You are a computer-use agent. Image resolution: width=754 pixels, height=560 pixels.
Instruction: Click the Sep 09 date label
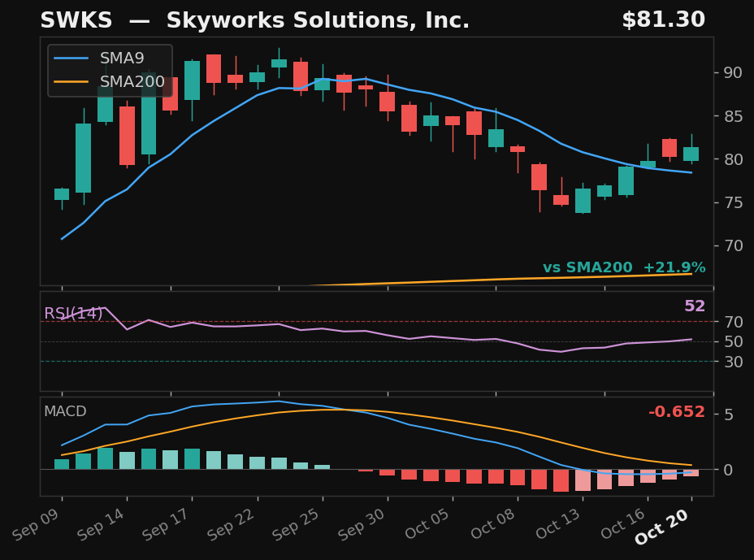[36, 525]
